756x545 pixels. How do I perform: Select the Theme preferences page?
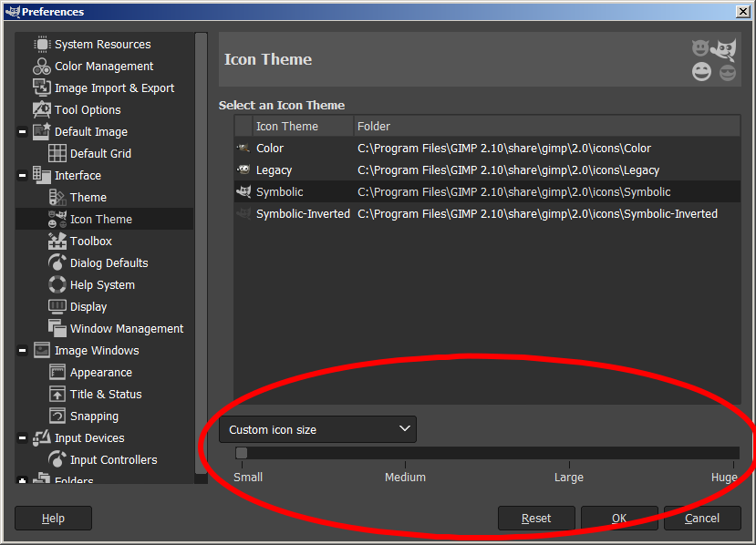coord(88,197)
